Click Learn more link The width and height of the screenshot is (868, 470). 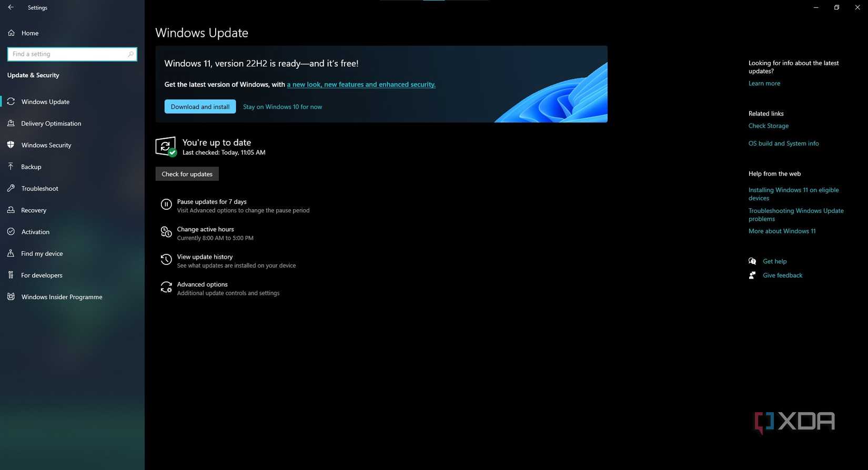point(764,84)
